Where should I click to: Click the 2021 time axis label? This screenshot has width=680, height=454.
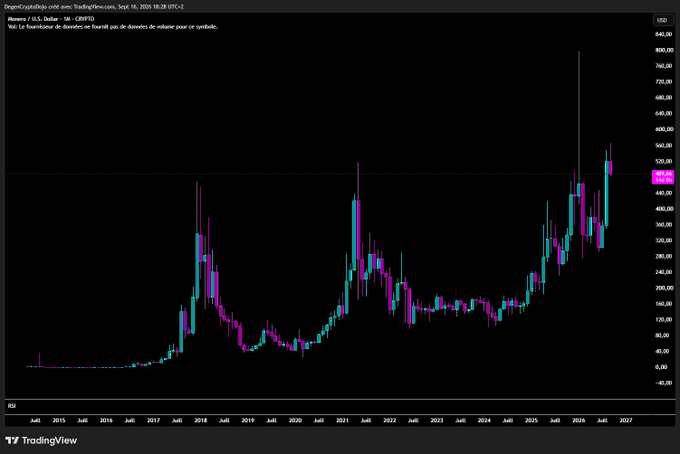coord(343,420)
